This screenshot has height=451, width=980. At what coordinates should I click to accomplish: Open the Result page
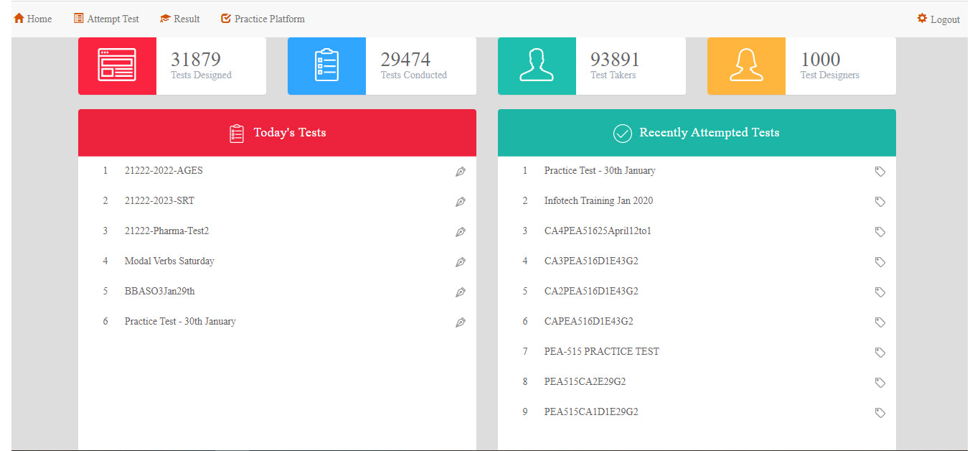[x=180, y=19]
